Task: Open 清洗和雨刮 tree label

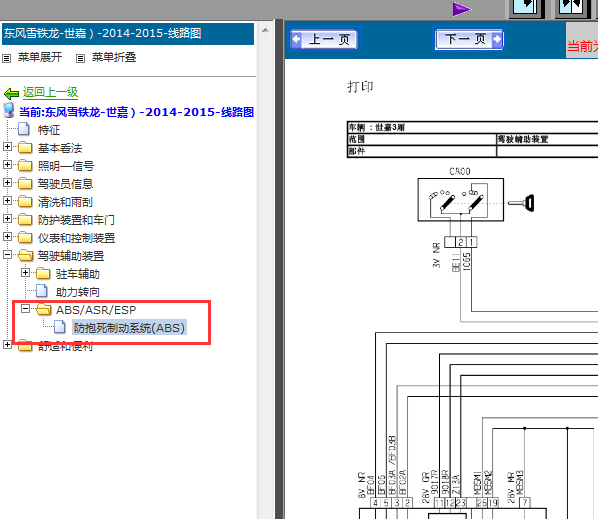Action: tap(65, 202)
